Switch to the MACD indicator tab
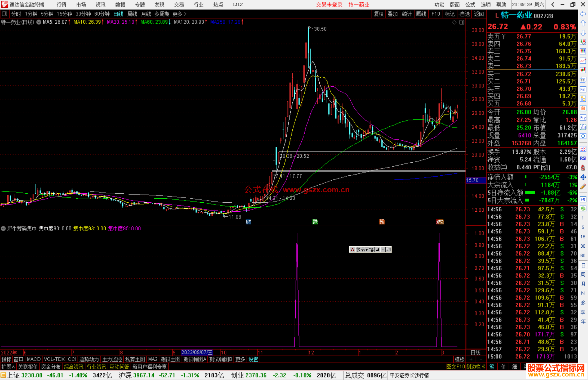This screenshot has height=380, width=588. pos(33,359)
